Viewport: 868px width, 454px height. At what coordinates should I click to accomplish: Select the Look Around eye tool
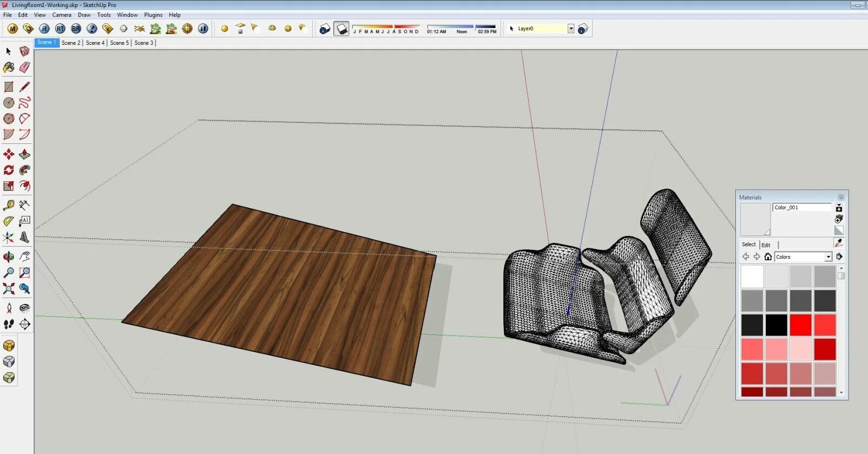click(24, 308)
